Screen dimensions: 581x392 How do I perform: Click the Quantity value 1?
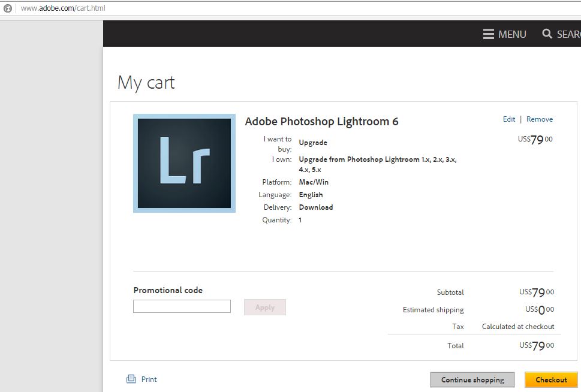pyautogui.click(x=300, y=220)
